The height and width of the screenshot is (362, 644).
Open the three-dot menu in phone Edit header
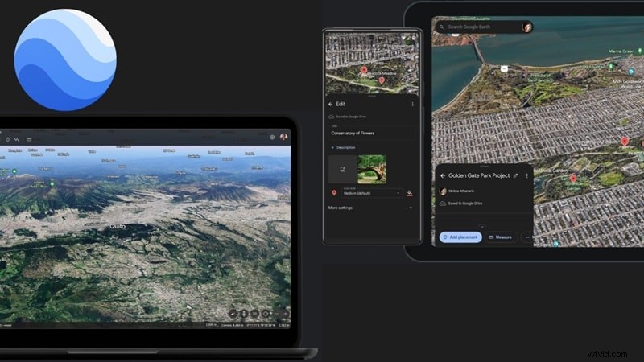click(412, 105)
